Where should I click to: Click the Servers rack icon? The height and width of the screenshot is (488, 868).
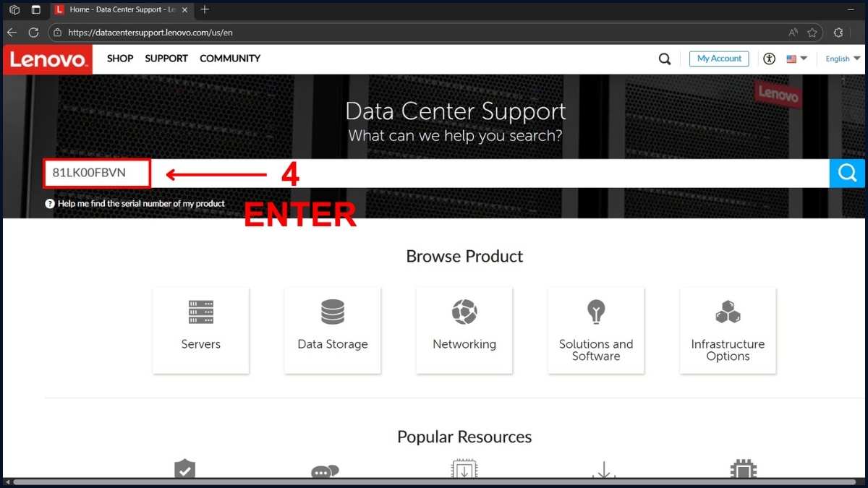pos(201,312)
